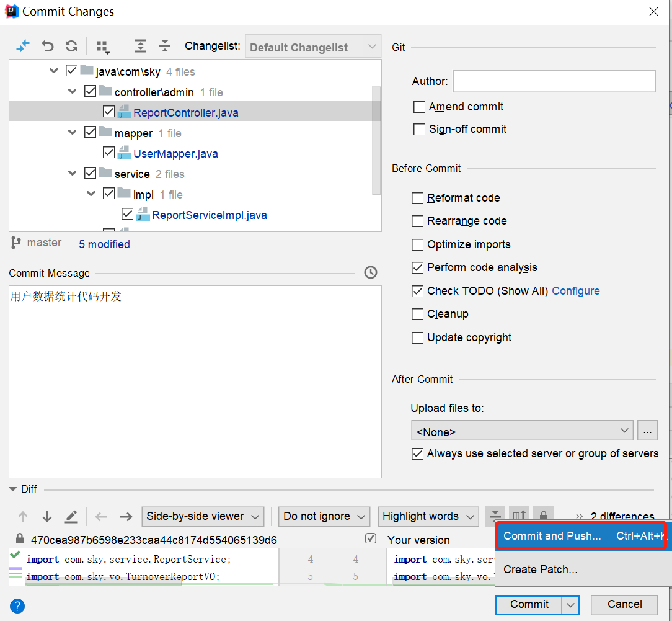The width and height of the screenshot is (672, 621).
Task: Click the Author input field
Action: (554, 81)
